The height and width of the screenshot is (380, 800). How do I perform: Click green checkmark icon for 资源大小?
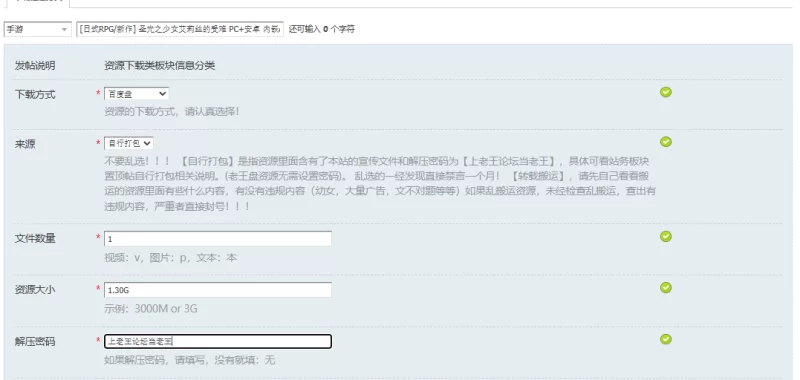tap(666, 288)
